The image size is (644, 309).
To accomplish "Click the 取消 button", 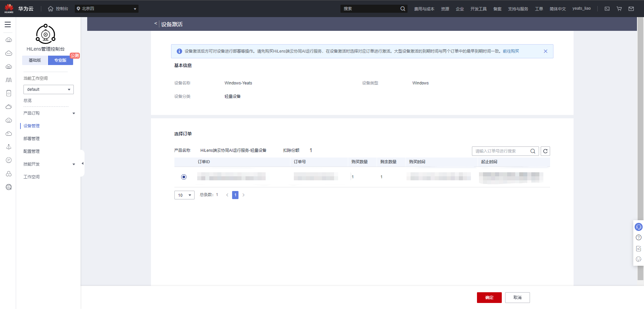I will pyautogui.click(x=518, y=298).
